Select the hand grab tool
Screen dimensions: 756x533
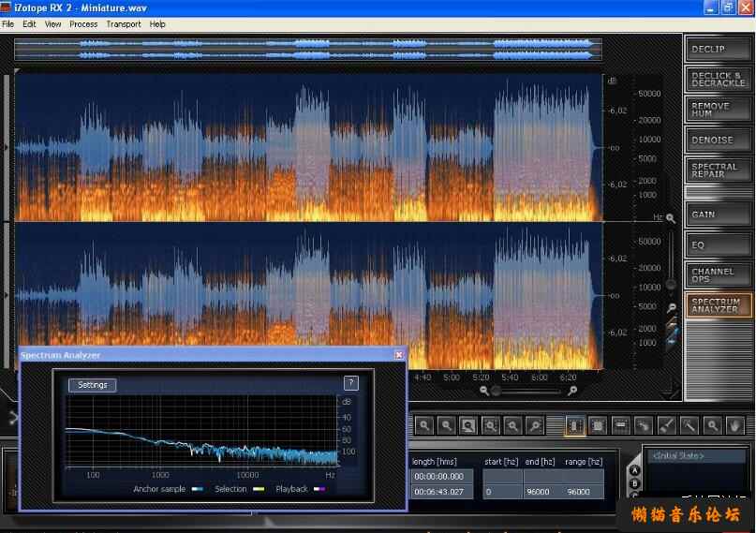[734, 425]
